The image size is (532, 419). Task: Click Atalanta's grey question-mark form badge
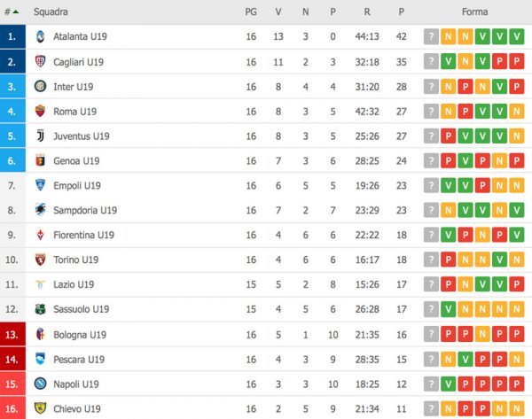pos(430,37)
